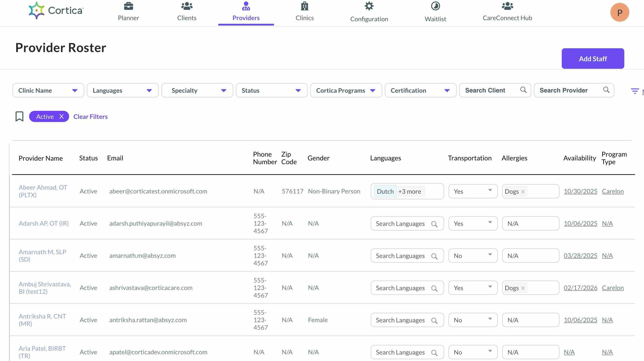The height and width of the screenshot is (361, 644).
Task: Open the user profile avatar P
Action: 619,13
